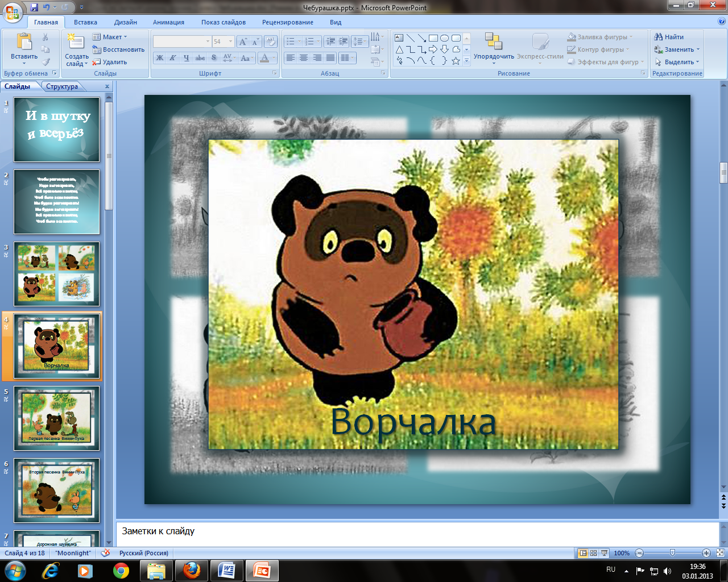Image resolution: width=728 pixels, height=582 pixels.
Task: Switch to Slide Sorter view
Action: click(594, 553)
